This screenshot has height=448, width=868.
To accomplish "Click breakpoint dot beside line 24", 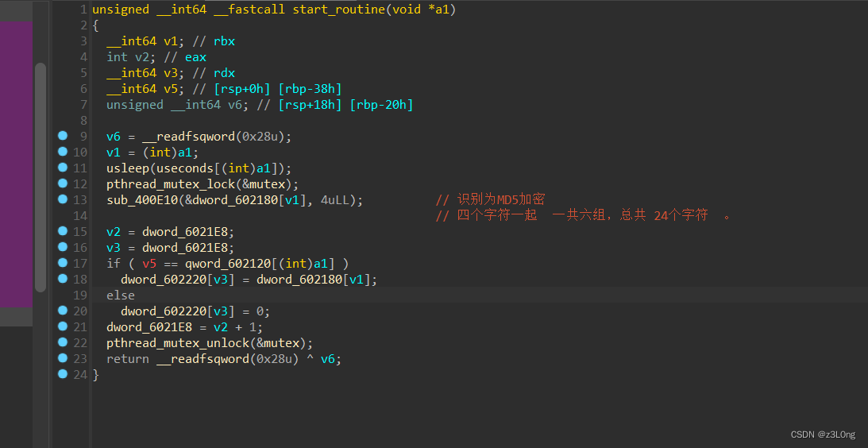I will pyautogui.click(x=62, y=374).
